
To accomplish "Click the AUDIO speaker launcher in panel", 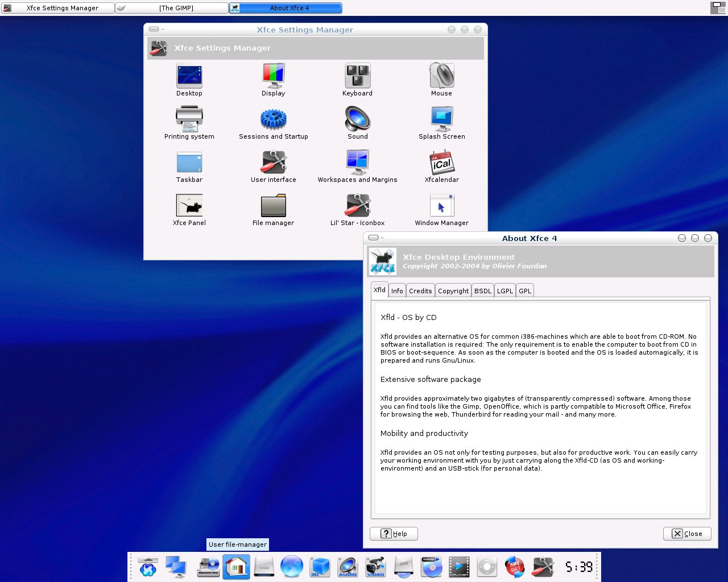I will [x=348, y=567].
